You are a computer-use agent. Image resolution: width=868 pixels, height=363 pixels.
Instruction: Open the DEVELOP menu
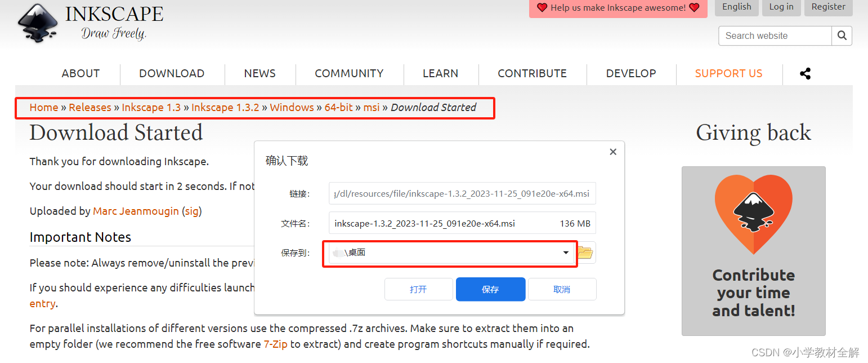pyautogui.click(x=631, y=73)
